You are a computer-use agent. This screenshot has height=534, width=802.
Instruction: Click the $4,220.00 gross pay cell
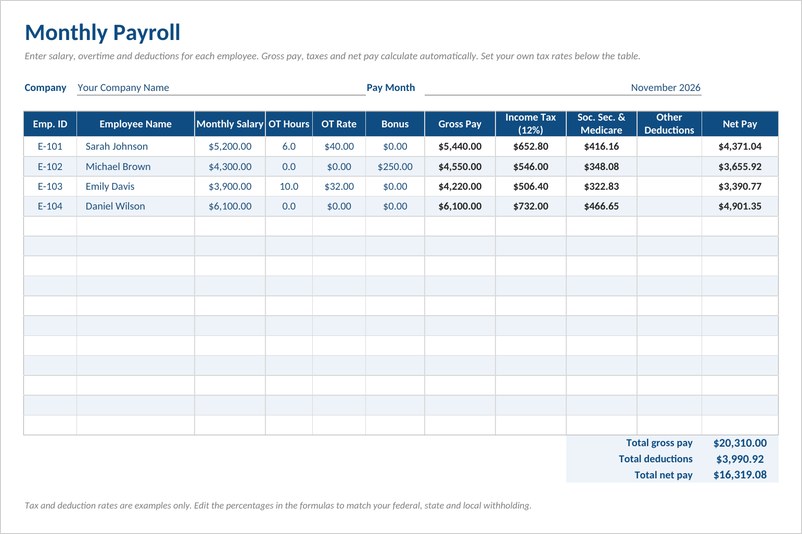tap(460, 187)
